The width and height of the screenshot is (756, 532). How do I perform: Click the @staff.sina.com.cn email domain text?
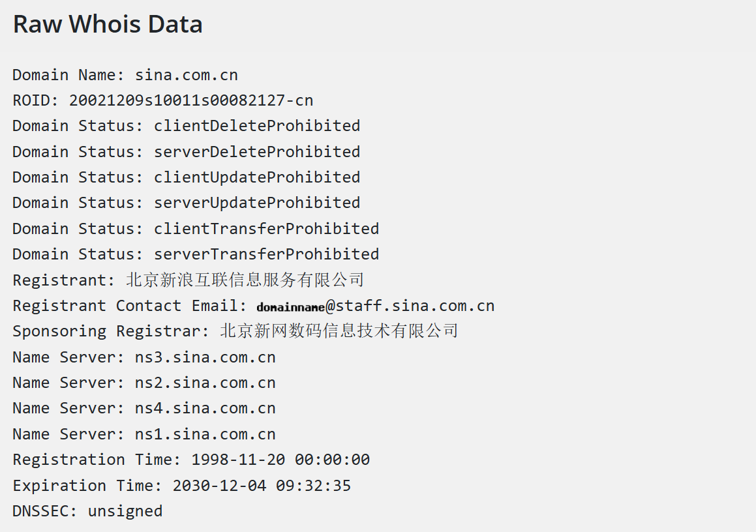pos(410,306)
